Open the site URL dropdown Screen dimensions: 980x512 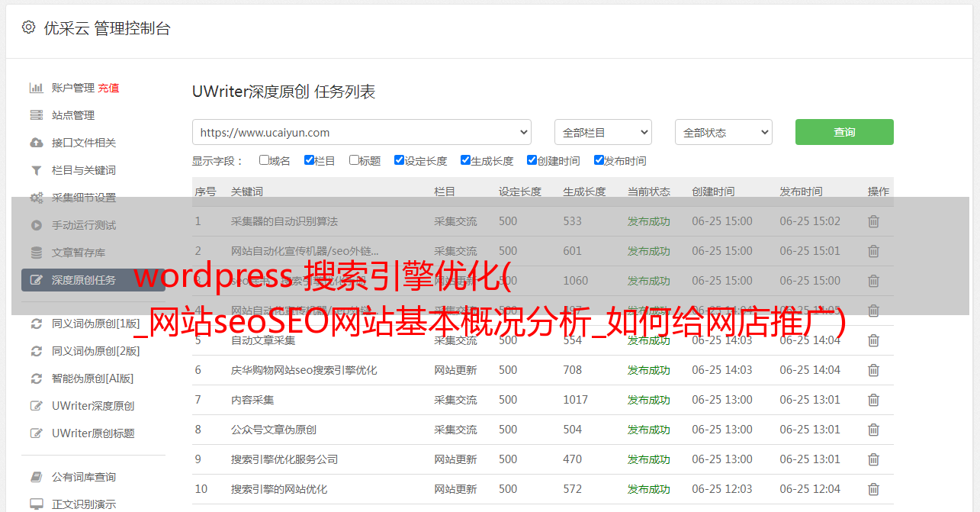[361, 132]
